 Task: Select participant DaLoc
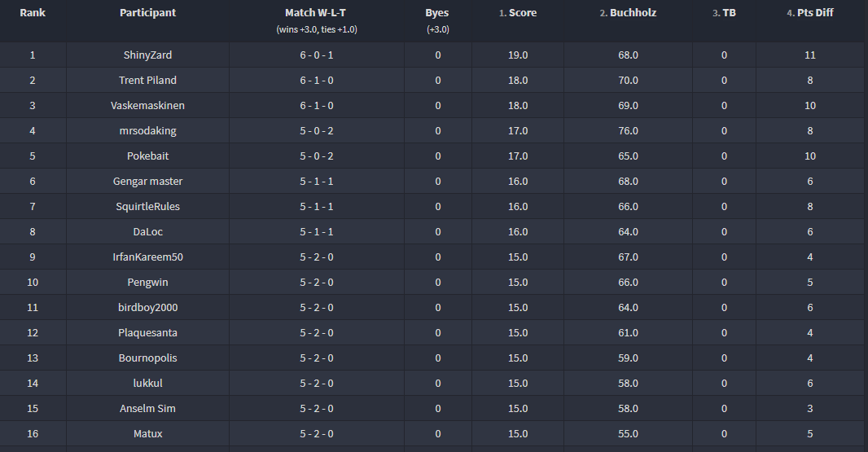[148, 231]
